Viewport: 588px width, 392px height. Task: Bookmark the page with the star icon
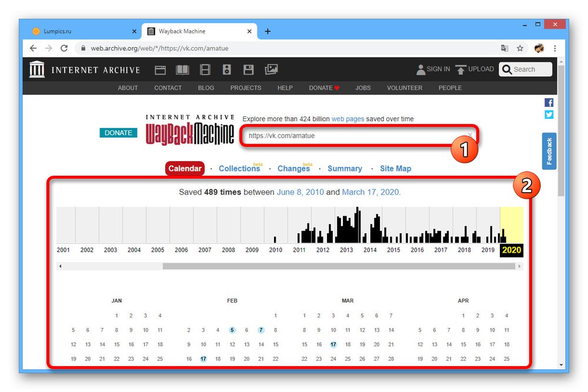tap(520, 48)
